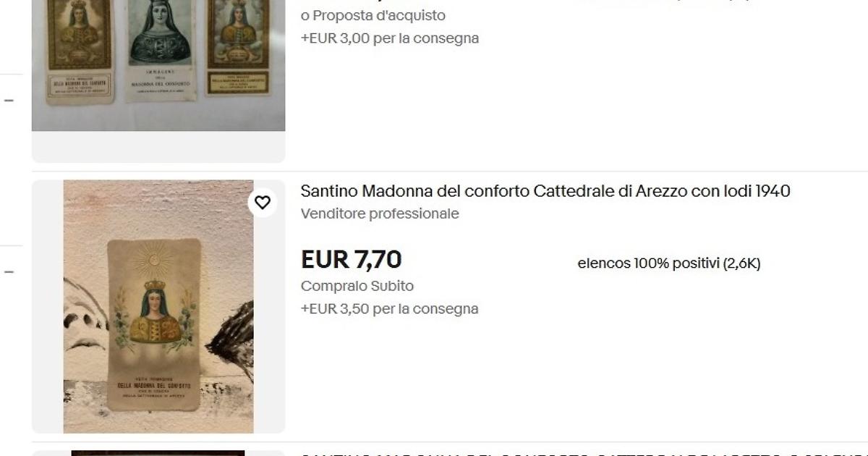The width and height of the screenshot is (868, 456).
Task: Open the 100% positivi (2,6K) seller feedback
Action: [x=669, y=263]
